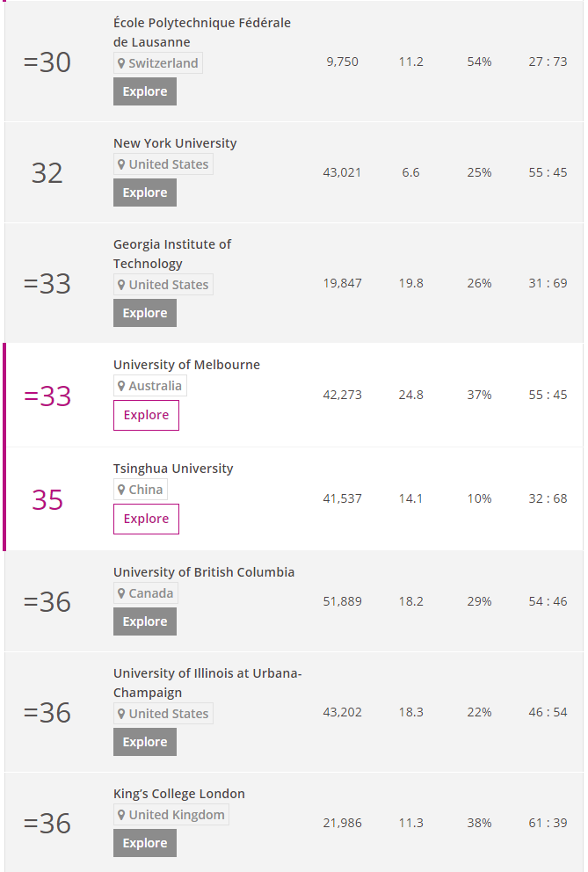
Task: Click the location pin icon beside Australia
Action: (x=121, y=386)
